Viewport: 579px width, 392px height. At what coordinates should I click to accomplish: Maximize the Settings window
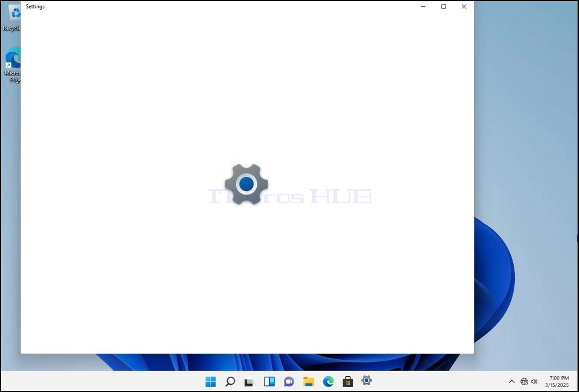click(x=443, y=6)
